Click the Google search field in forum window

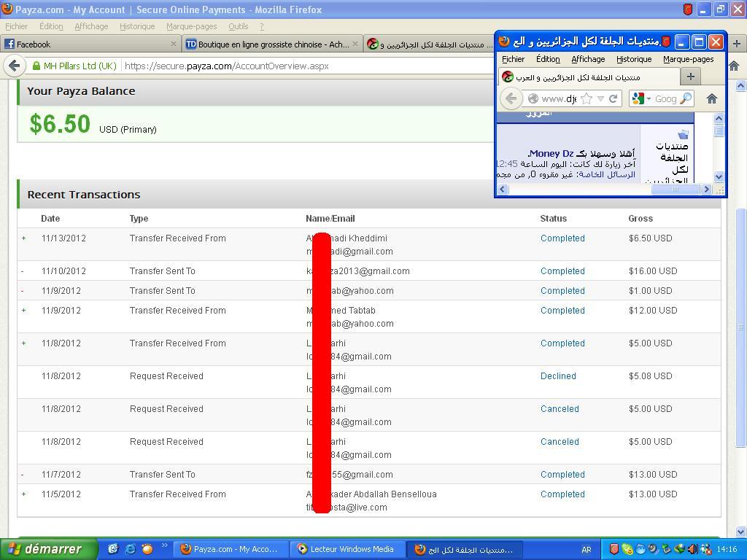click(666, 98)
